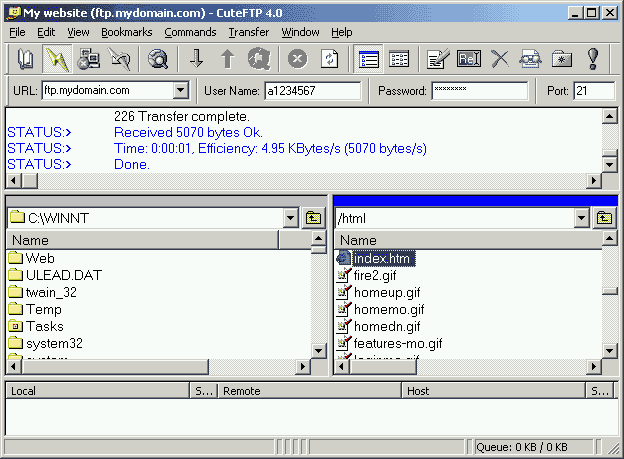624x459 pixels.
Task: Select the system32 folder
Action: click(x=45, y=343)
